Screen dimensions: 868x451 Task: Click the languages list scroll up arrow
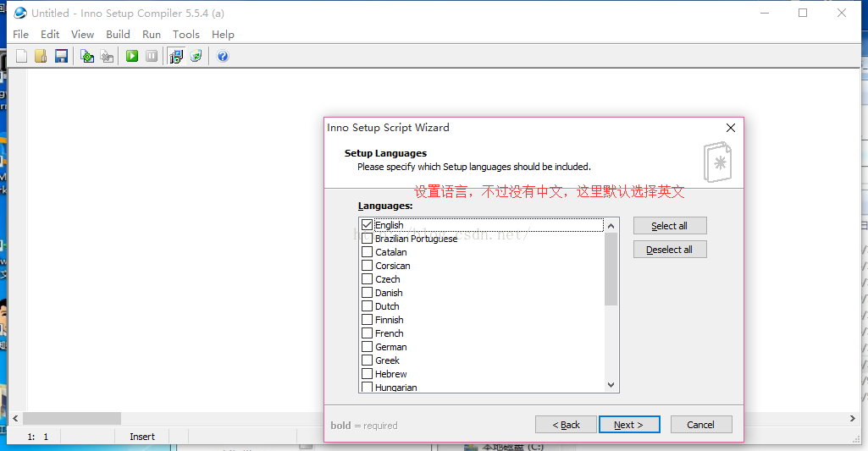(611, 226)
